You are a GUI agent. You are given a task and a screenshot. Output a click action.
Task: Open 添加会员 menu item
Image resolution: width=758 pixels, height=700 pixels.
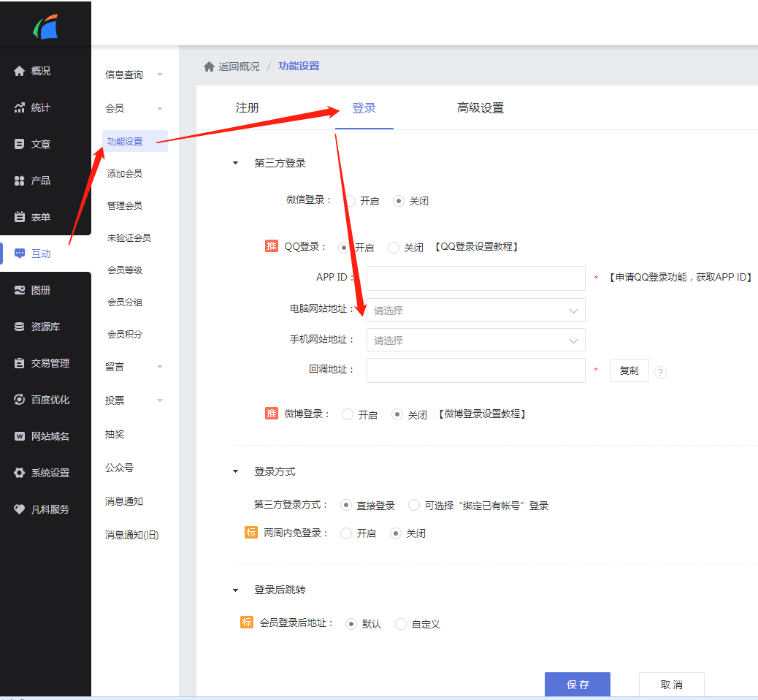coord(125,174)
